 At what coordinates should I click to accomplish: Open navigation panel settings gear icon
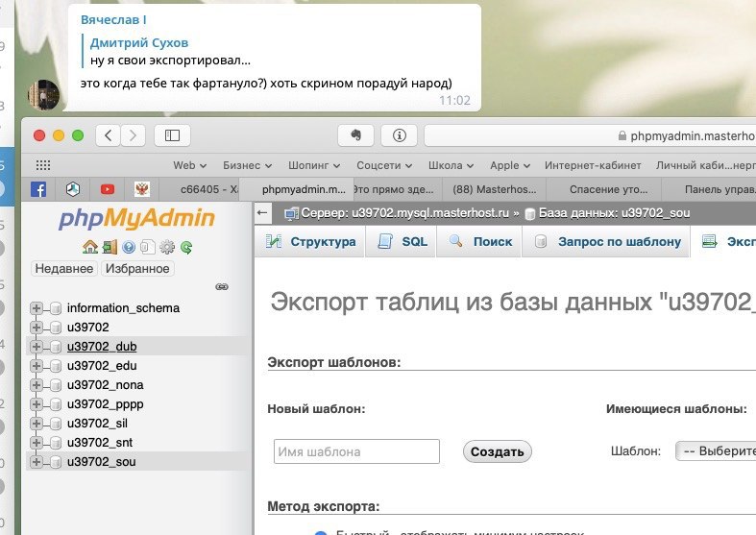point(167,247)
